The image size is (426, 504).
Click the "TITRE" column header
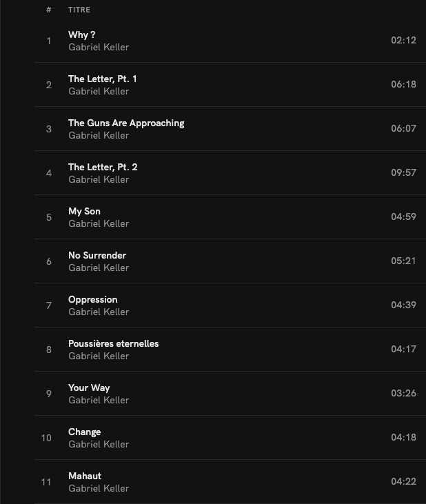click(79, 10)
